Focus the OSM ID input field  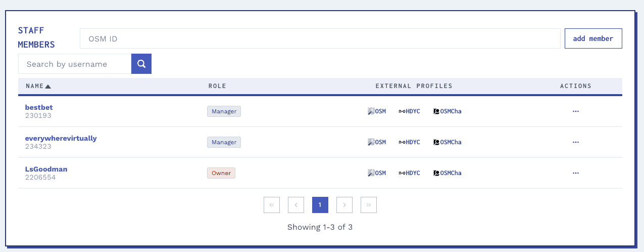click(320, 38)
